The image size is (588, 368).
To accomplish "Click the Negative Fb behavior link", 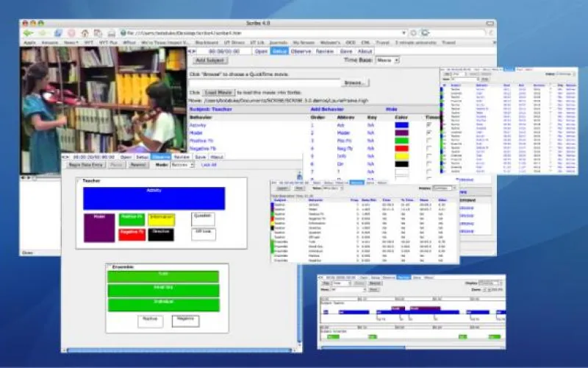I will 203,149.
